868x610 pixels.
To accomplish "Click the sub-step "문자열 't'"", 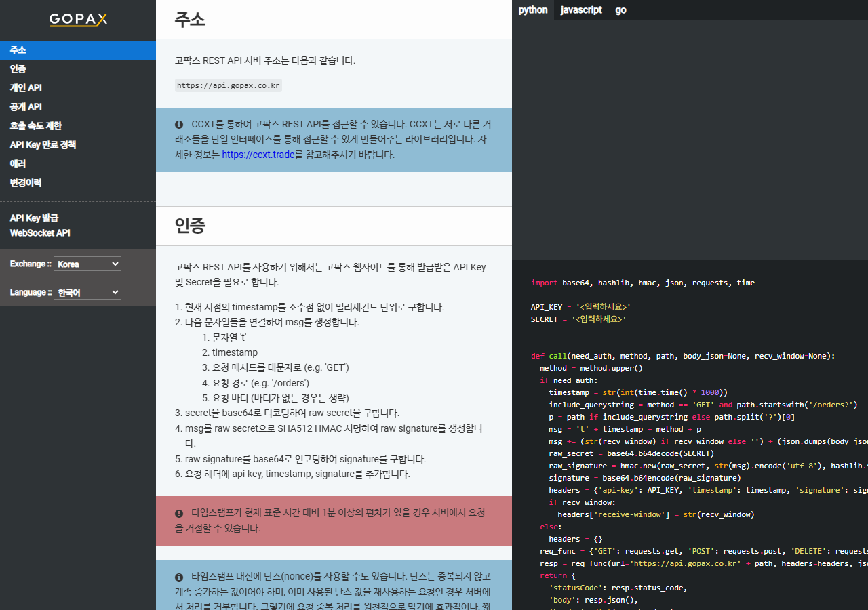I will (x=229, y=338).
